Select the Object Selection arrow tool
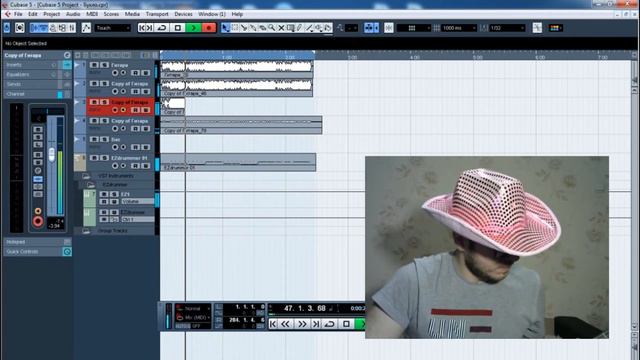 pos(225,28)
